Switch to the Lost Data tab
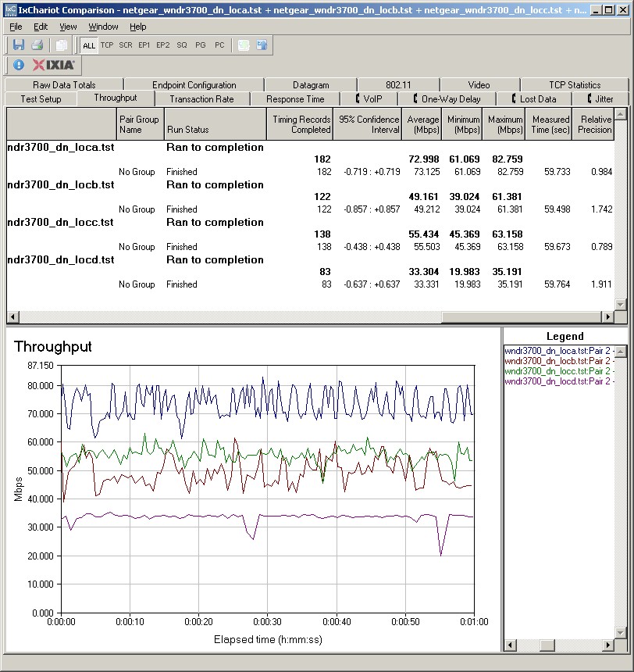 pos(534,99)
